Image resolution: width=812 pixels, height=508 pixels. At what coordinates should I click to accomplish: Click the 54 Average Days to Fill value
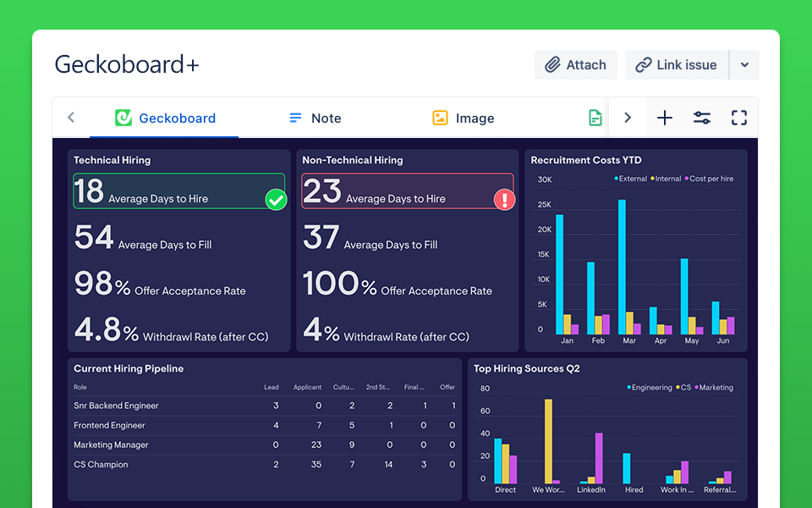tap(94, 237)
